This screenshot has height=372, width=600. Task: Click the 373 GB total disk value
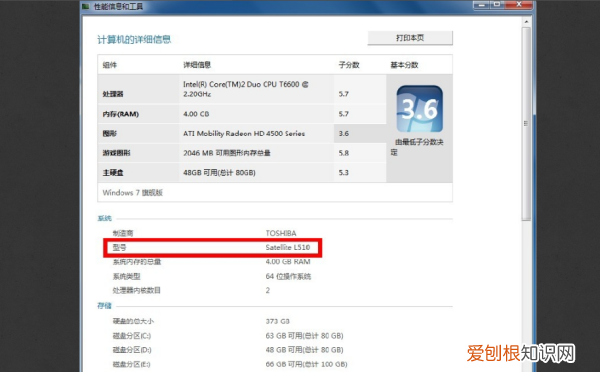277,321
